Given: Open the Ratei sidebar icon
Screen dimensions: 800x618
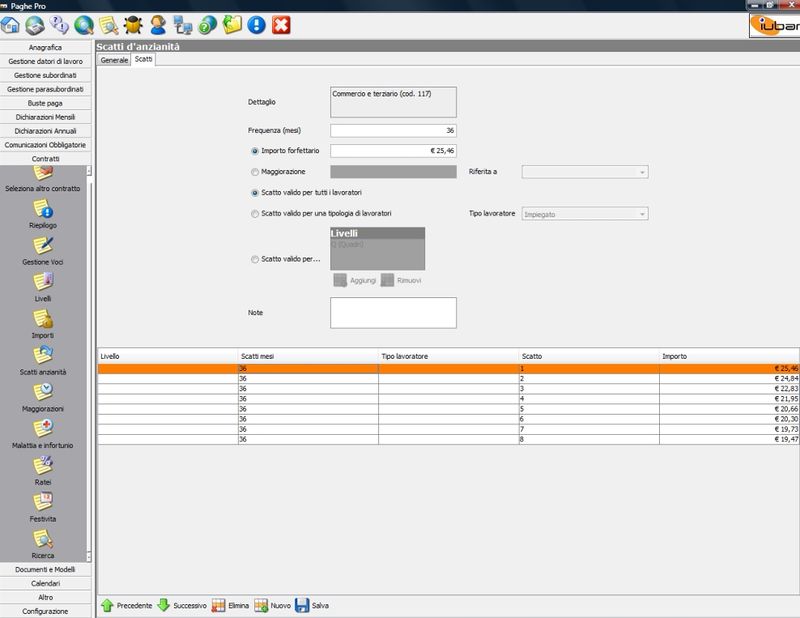Looking at the screenshot, I should (x=44, y=467).
